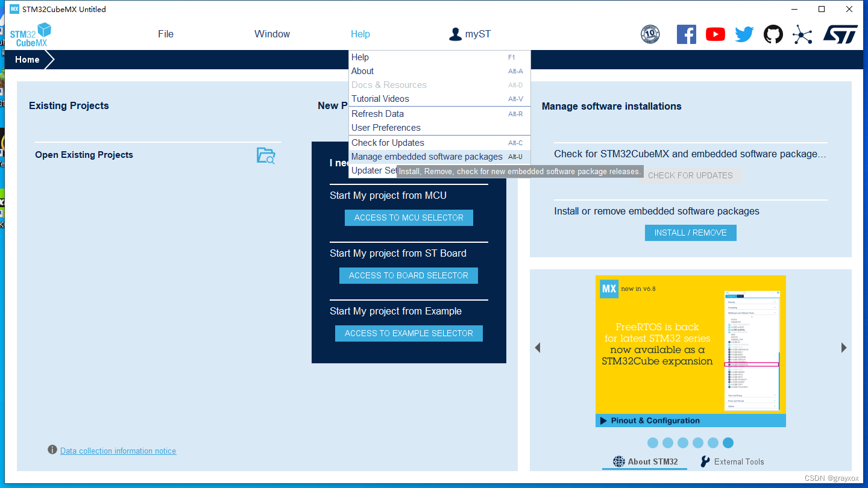
Task: Switch to External Tools tab
Action: point(732,462)
